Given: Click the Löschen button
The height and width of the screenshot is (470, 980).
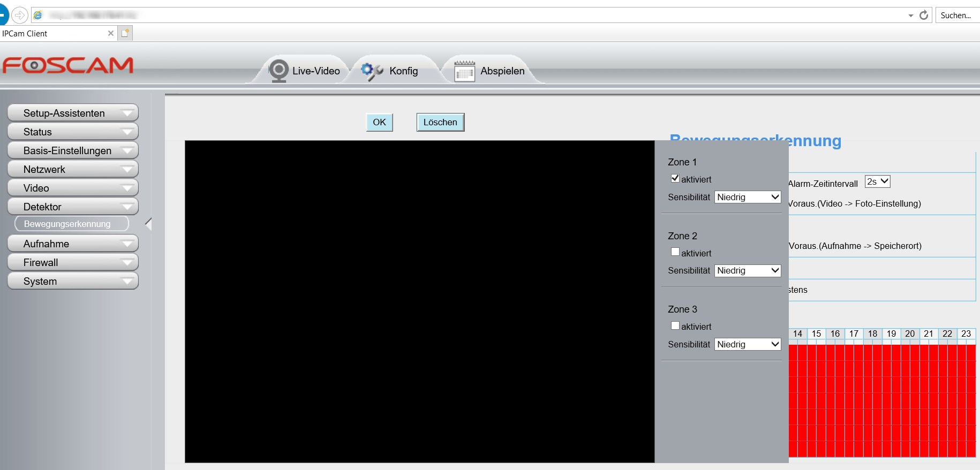Looking at the screenshot, I should click(x=440, y=122).
